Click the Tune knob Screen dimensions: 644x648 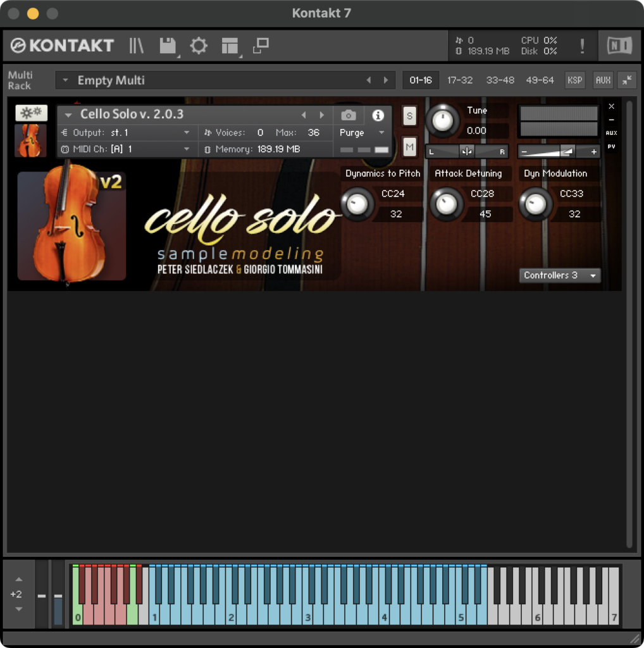442,121
